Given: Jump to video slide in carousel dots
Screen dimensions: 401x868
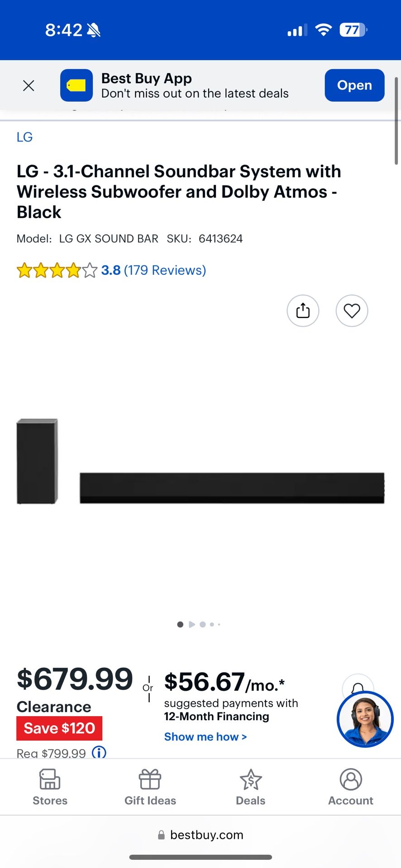Looking at the screenshot, I should [192, 624].
